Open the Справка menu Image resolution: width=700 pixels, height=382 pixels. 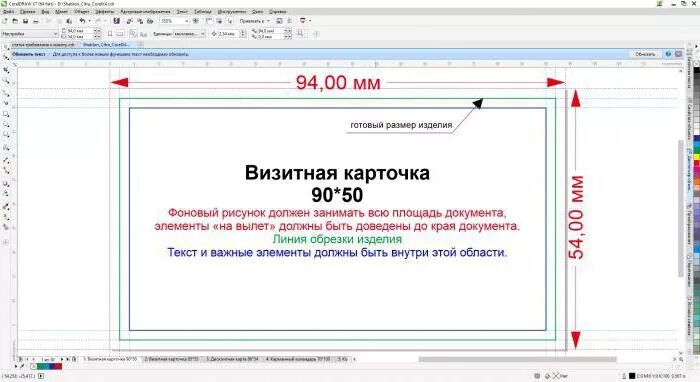point(278,12)
